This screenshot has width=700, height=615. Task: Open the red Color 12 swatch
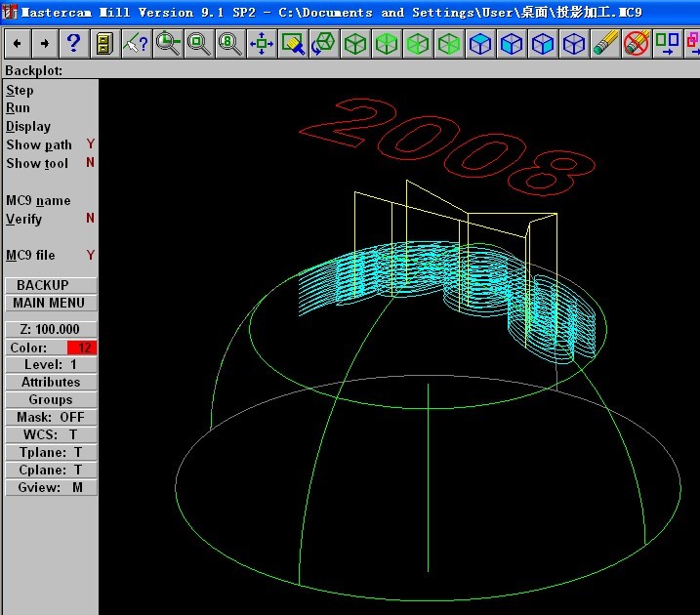pos(82,348)
